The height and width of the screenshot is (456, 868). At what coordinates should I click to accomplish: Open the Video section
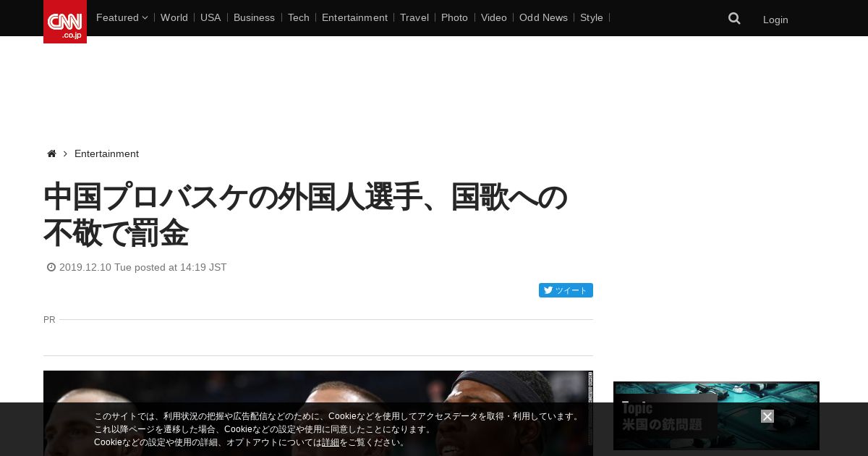tap(494, 17)
